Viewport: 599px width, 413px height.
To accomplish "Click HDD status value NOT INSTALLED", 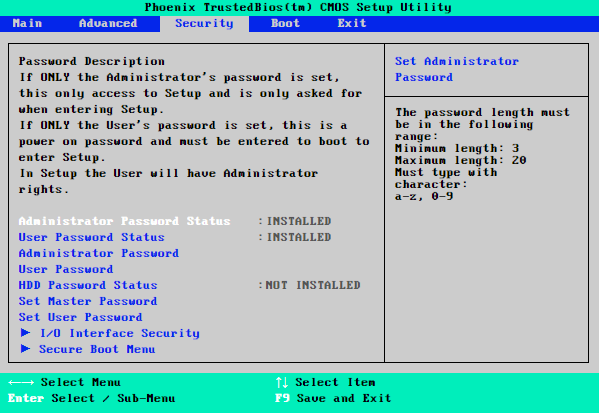I will (313, 285).
